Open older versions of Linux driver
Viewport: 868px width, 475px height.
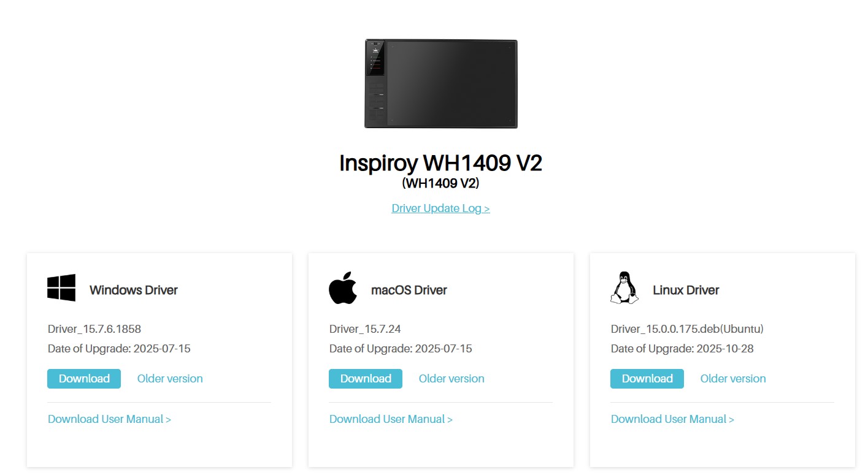coord(733,379)
